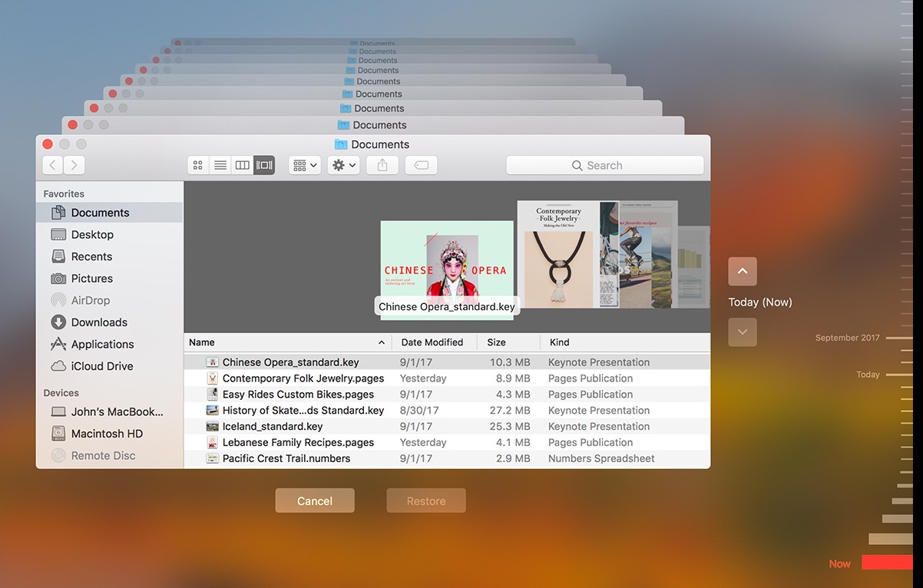Viewport: 923px width, 588px height.
Task: Click the Pacific Crest Trail.numbers file icon
Action: click(213, 459)
